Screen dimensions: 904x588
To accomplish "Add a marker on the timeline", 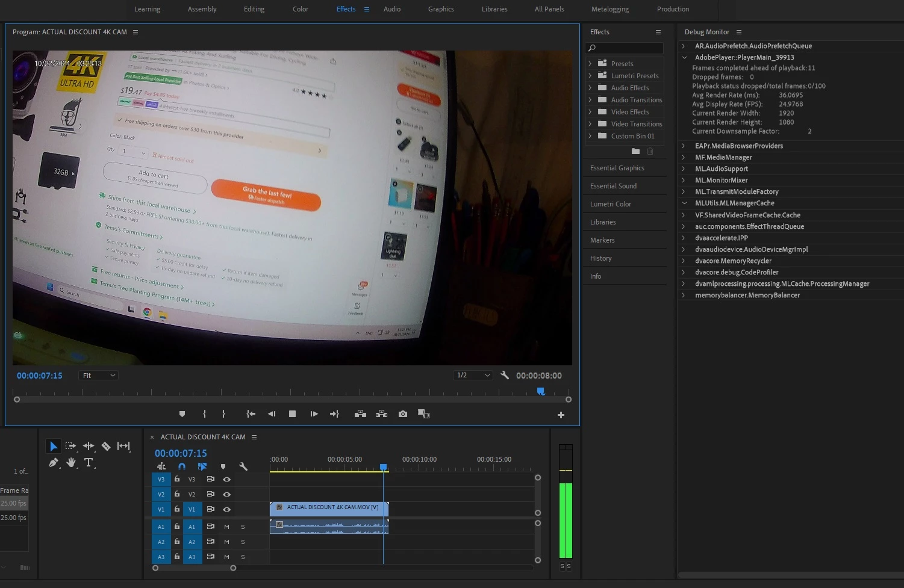I will (x=223, y=466).
